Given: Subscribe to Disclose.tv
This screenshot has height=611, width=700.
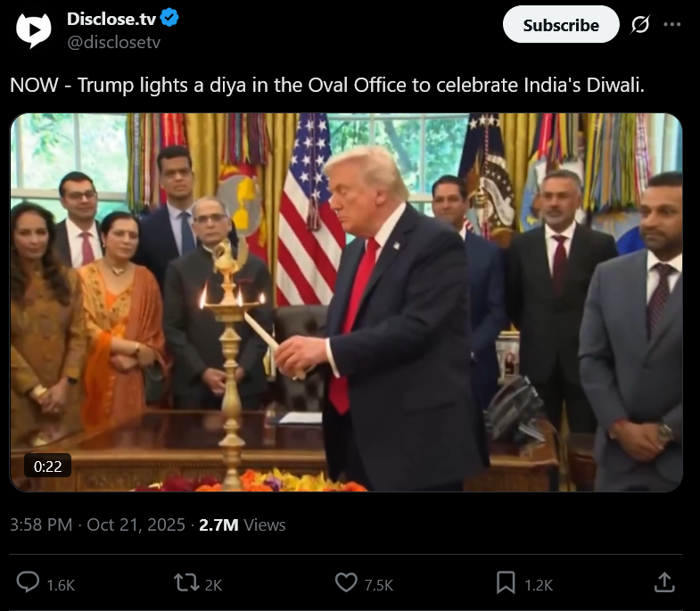Looking at the screenshot, I should click(x=561, y=25).
